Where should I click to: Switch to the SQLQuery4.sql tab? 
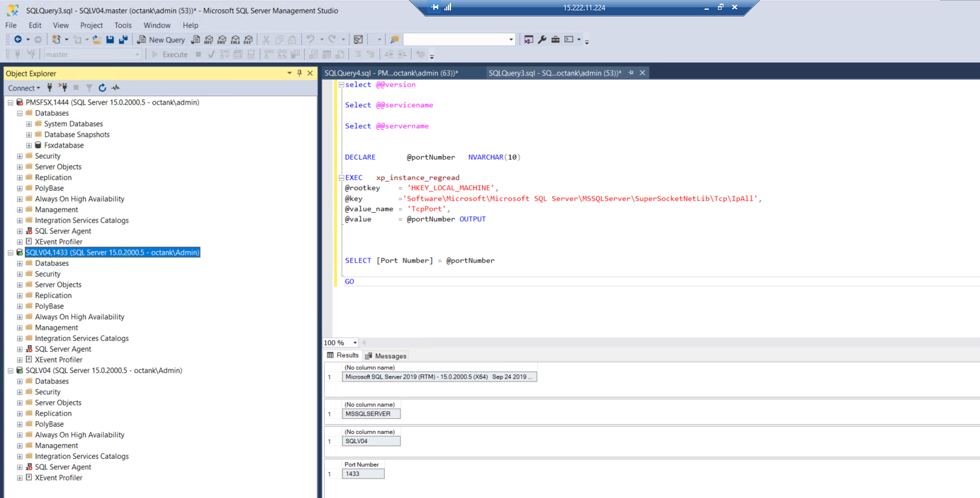pyautogui.click(x=391, y=73)
